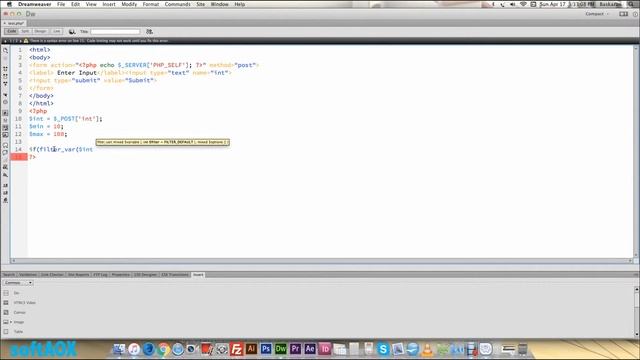Viewport: 640px width, 360px height.
Task: Switch to the CSS Transitions tab
Action: 175,275
